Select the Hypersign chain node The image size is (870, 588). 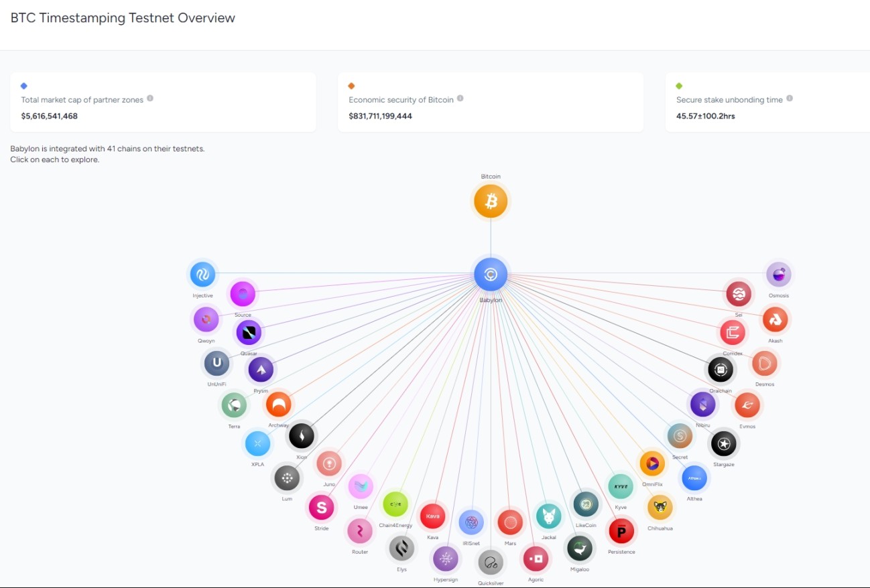coord(446,559)
